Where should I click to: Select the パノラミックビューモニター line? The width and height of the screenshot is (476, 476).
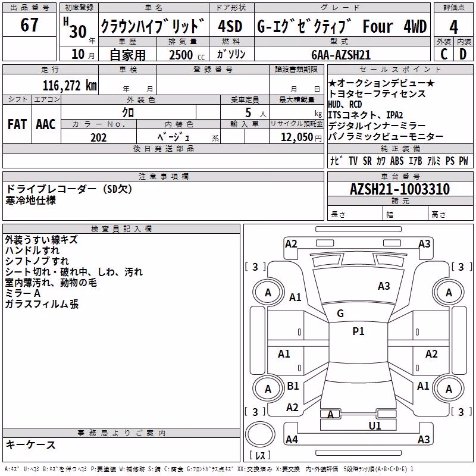click(386, 137)
